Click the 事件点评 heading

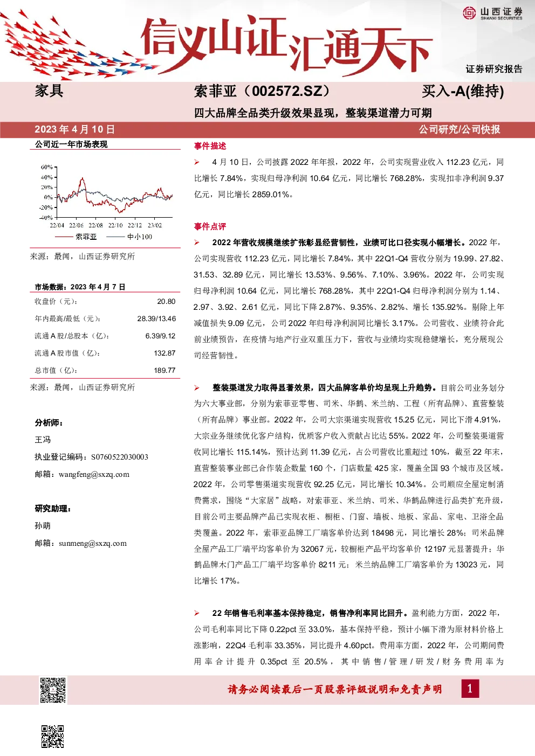click(210, 226)
